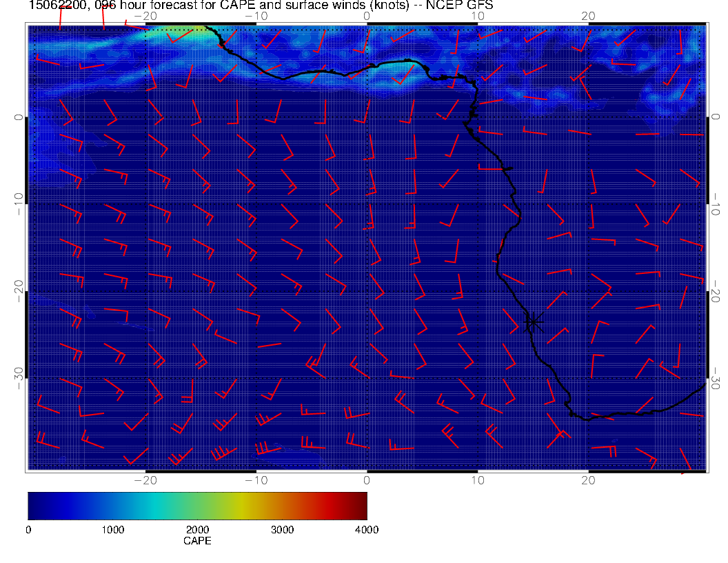Viewport: 728px width, 563px height.
Task: Click the "10" longitude label on the top axis
Action: pos(478,17)
